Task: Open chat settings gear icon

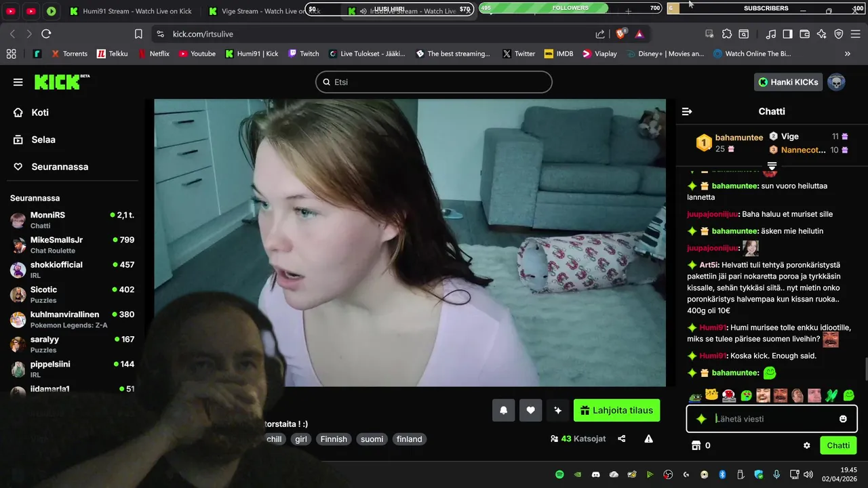Action: point(807,445)
